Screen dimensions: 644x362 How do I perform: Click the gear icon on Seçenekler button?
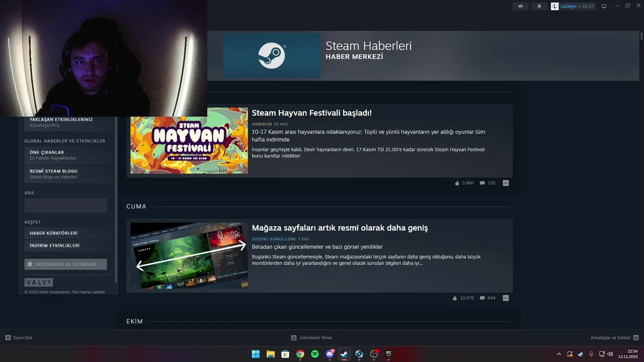pyautogui.click(x=30, y=264)
